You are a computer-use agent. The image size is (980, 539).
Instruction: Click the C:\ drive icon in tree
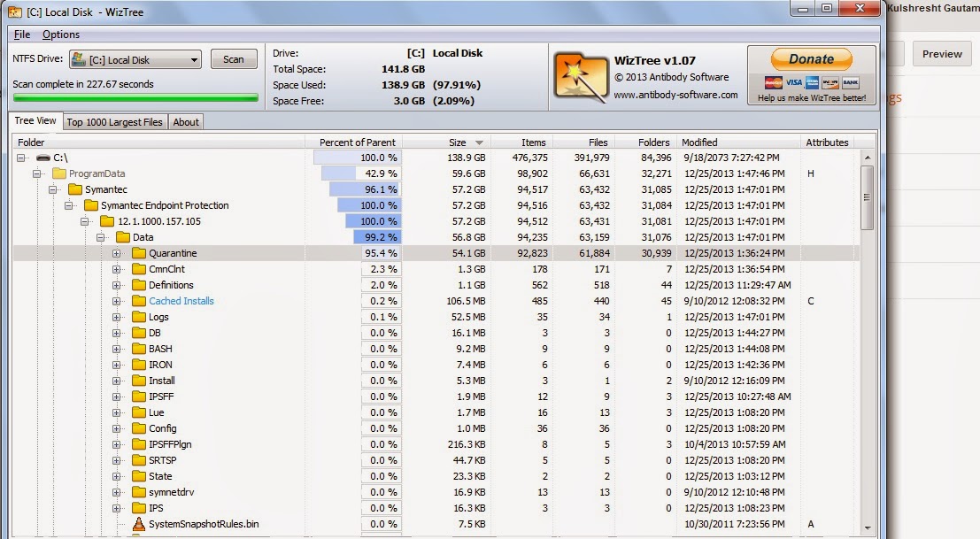point(43,158)
